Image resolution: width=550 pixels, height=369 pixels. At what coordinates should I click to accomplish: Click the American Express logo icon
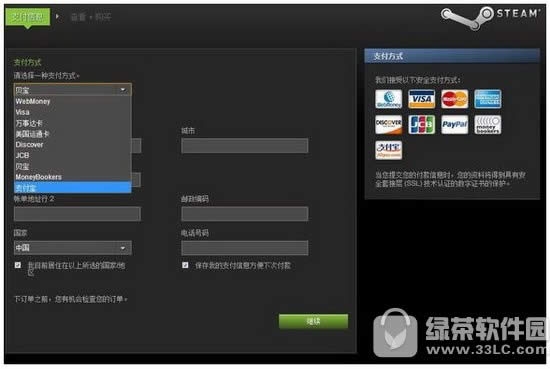tap(488, 99)
